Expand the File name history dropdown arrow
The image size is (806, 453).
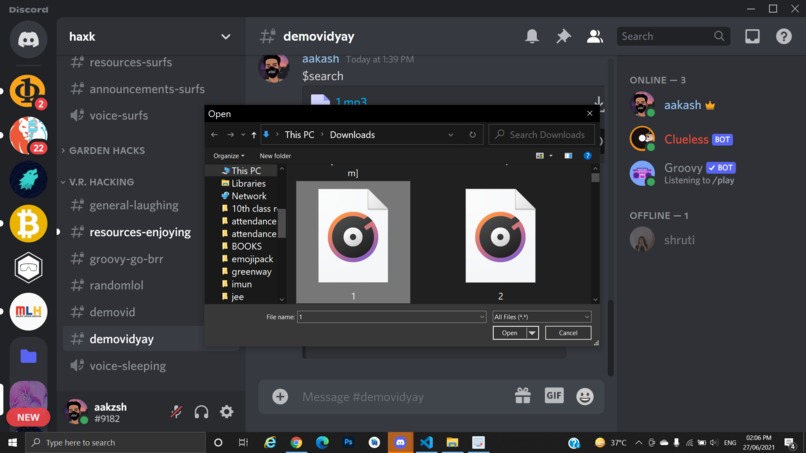coord(482,317)
